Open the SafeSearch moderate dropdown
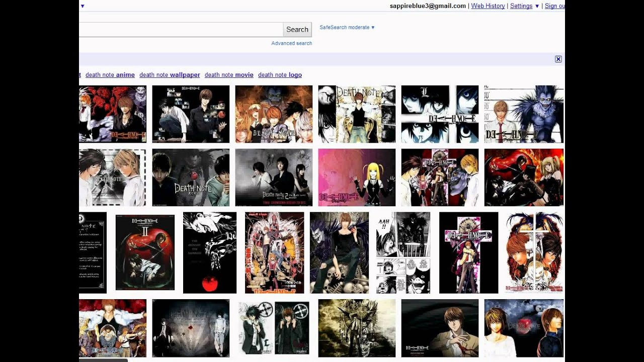644x362 pixels. pyautogui.click(x=347, y=27)
